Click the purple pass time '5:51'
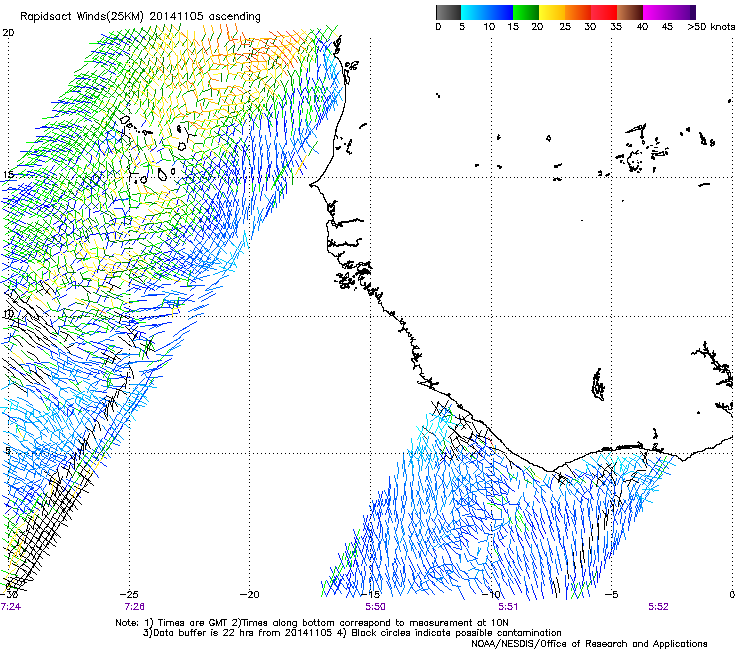 tap(508, 606)
